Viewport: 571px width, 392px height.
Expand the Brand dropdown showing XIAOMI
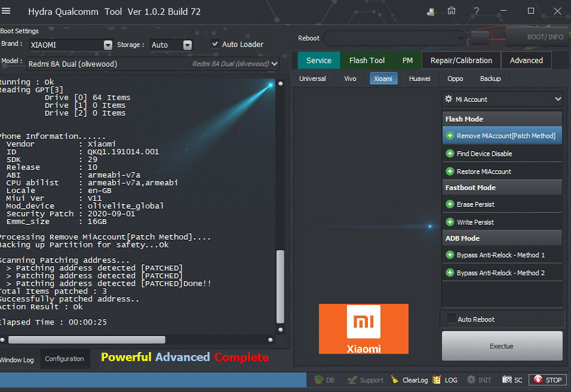108,45
